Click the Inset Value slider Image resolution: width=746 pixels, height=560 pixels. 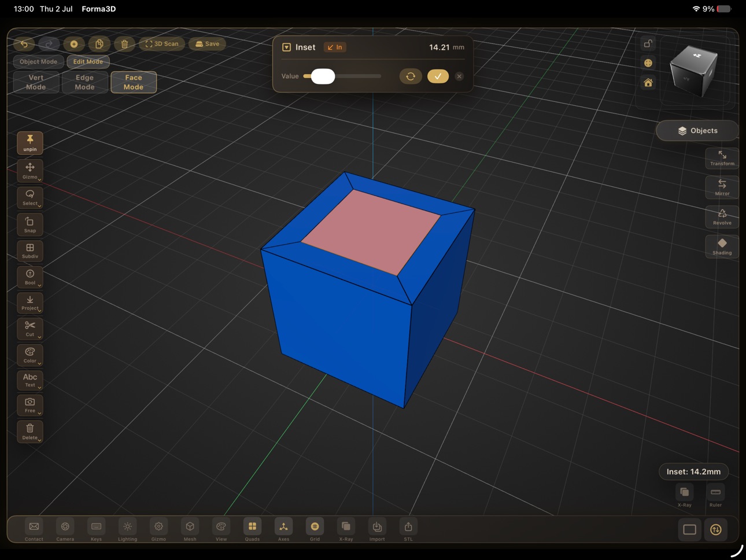click(x=342, y=76)
